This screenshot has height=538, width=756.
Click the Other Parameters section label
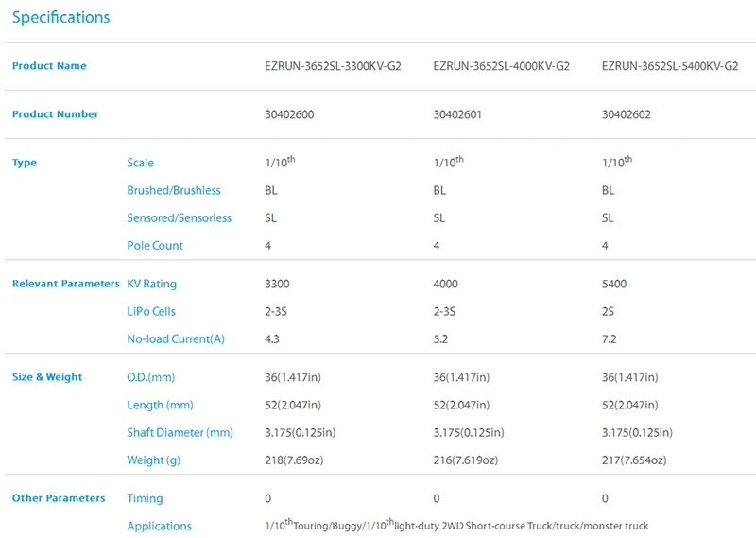(59, 498)
